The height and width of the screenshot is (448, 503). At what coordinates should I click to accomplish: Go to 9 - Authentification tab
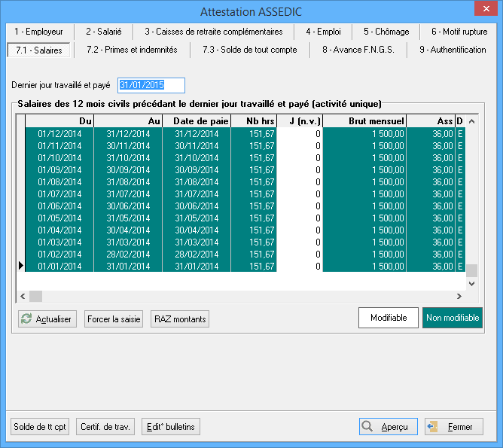point(453,50)
